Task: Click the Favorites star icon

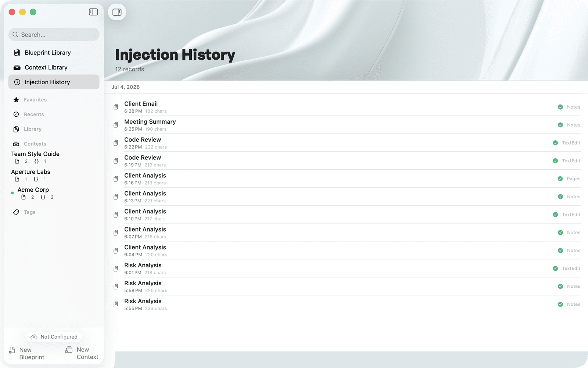Action: [16, 100]
